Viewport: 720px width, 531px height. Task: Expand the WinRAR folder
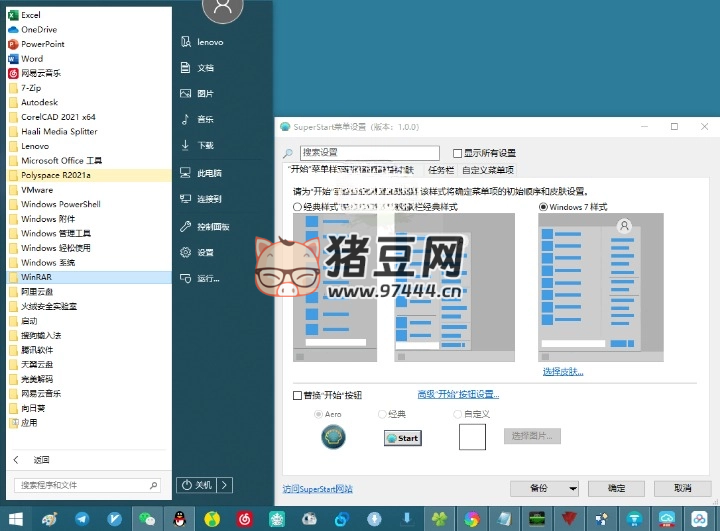89,277
